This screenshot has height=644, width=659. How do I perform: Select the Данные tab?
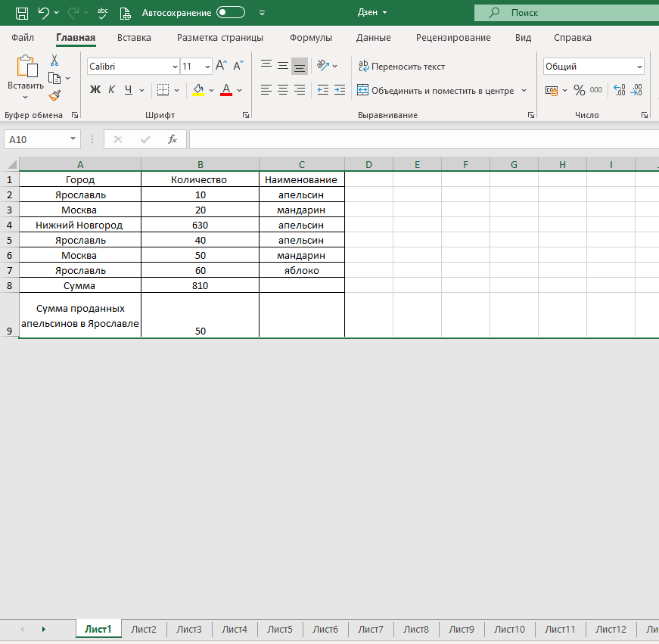tap(373, 37)
